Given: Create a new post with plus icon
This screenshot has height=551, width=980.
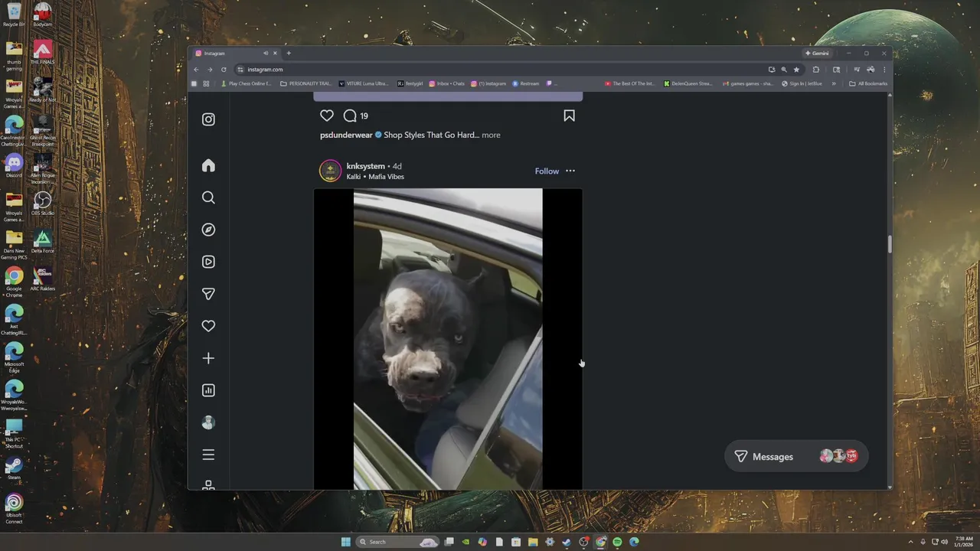Looking at the screenshot, I should 208,358.
